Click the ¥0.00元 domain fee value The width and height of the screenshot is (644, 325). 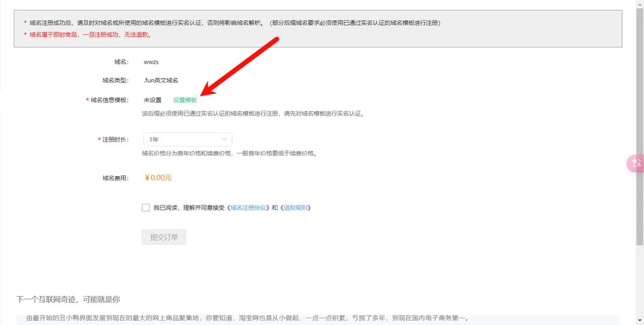(x=158, y=178)
